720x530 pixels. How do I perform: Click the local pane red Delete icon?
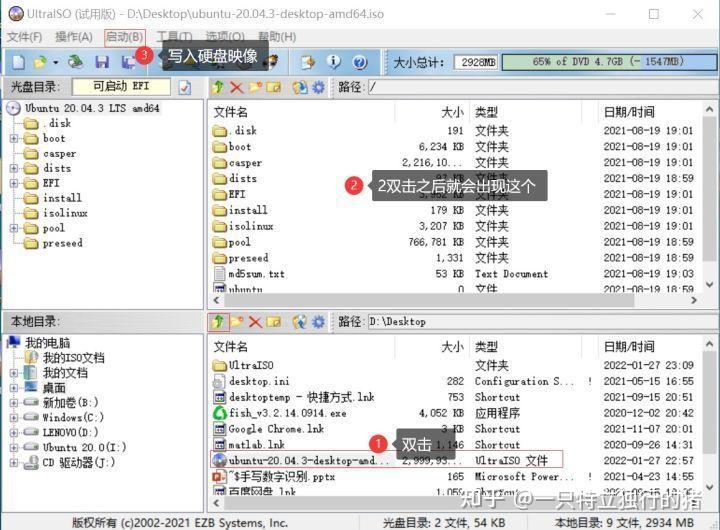(x=255, y=321)
